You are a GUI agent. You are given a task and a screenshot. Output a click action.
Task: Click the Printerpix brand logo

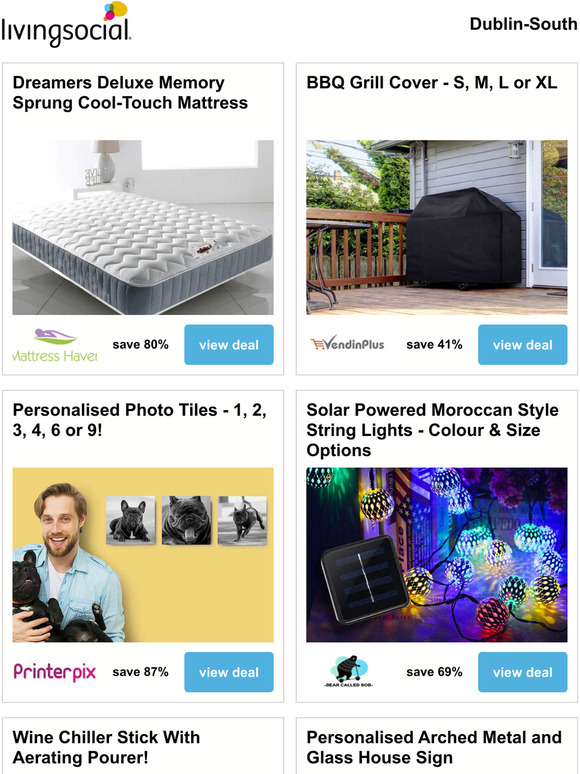click(55, 672)
